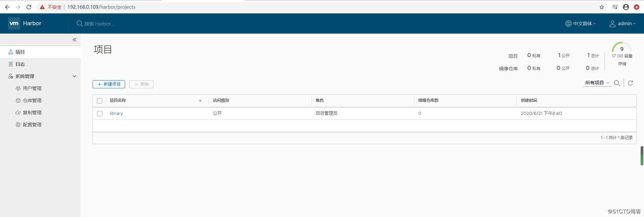
Task: Open the library project link
Action: (x=116, y=114)
